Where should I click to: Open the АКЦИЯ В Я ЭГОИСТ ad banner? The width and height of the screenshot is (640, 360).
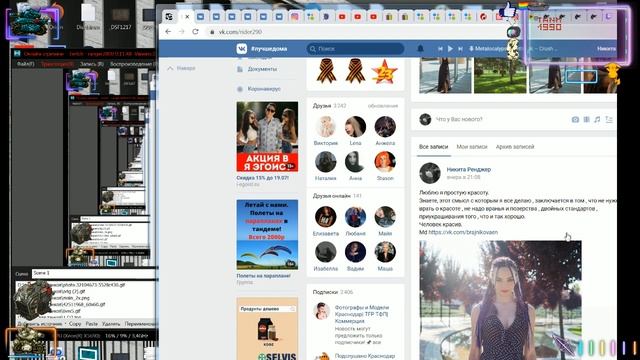(267, 137)
